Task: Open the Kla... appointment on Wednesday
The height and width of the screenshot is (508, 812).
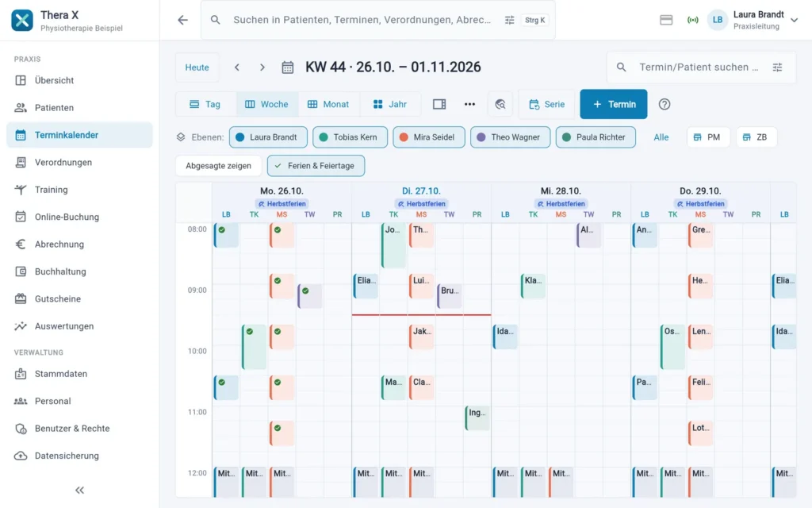Action: coord(534,286)
